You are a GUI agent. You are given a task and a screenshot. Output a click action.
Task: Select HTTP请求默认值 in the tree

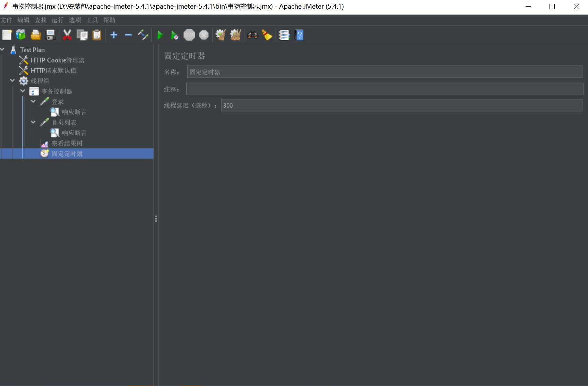[x=53, y=70]
